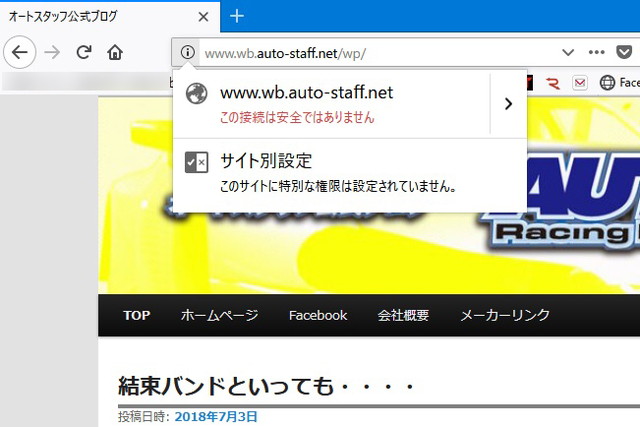Open the address bar history dropdown arrow

[x=568, y=52]
